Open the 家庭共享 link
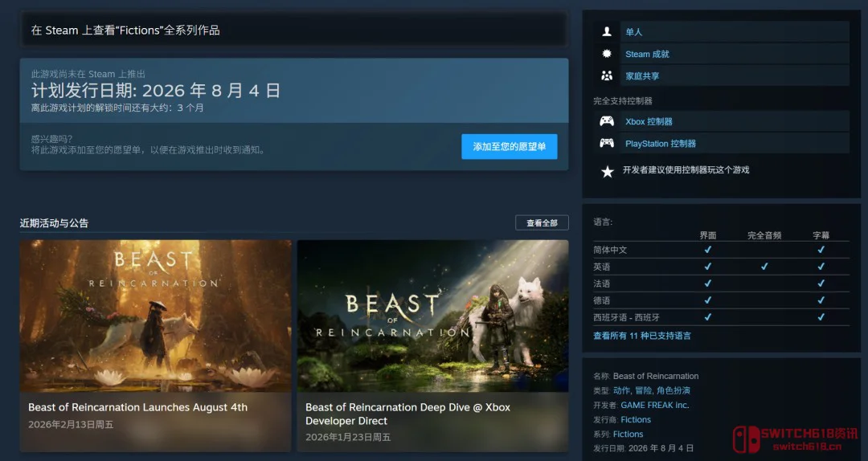This screenshot has width=868, height=461. click(x=642, y=75)
